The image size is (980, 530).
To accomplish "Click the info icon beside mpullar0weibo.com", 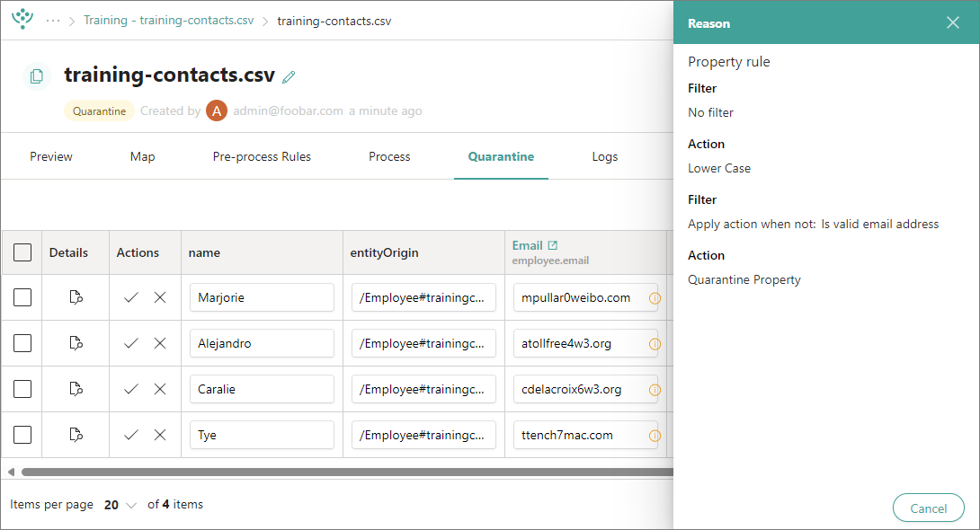I will (655, 297).
